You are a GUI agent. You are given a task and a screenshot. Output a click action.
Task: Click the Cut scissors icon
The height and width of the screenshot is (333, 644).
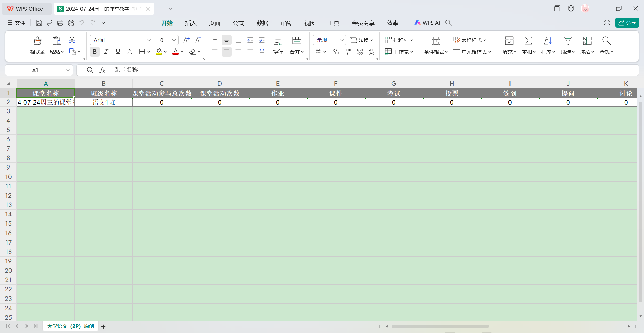click(x=72, y=40)
